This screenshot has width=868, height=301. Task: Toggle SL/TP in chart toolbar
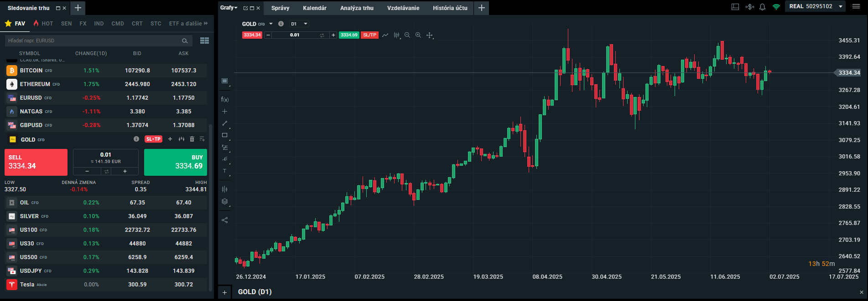[x=369, y=35]
